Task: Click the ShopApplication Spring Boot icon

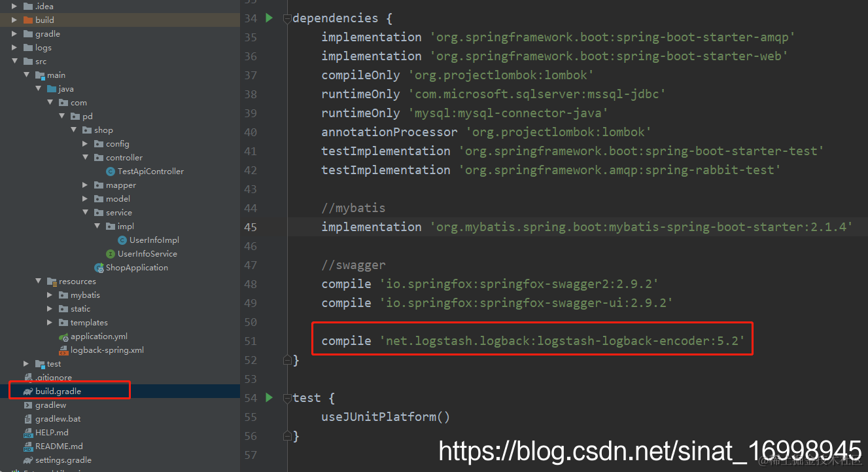Action: (99, 268)
